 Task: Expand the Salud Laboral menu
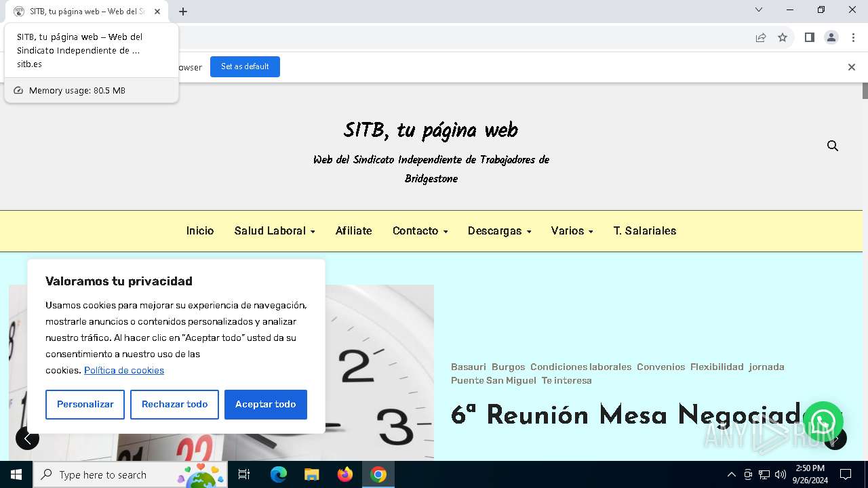pos(275,231)
